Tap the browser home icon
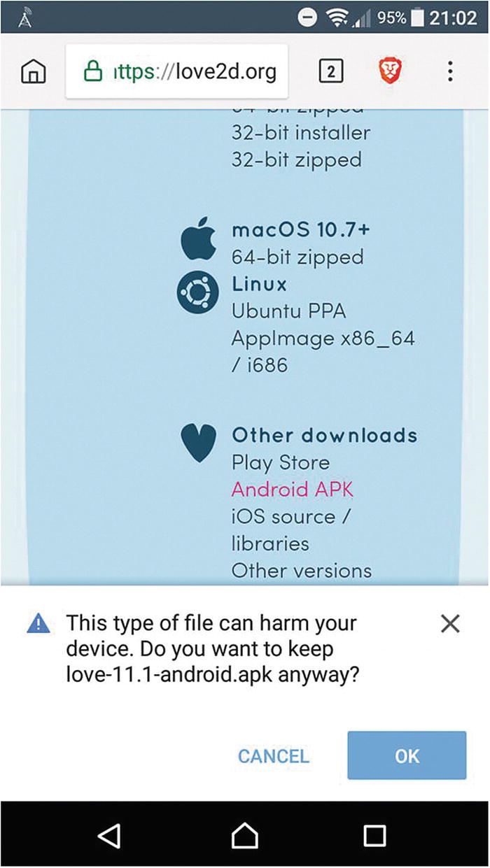The image size is (490, 868). pyautogui.click(x=34, y=71)
